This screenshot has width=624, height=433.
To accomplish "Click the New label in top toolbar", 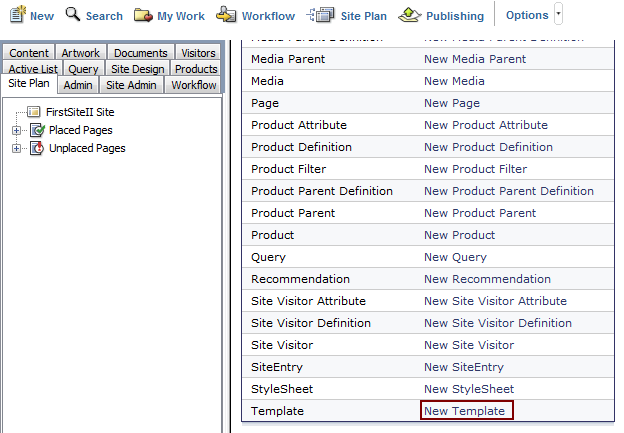I will pyautogui.click(x=42, y=16).
